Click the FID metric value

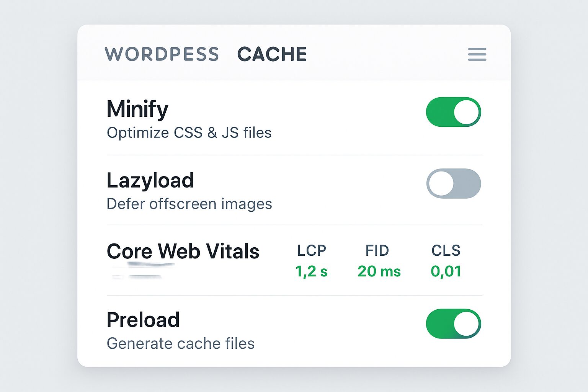[379, 271]
